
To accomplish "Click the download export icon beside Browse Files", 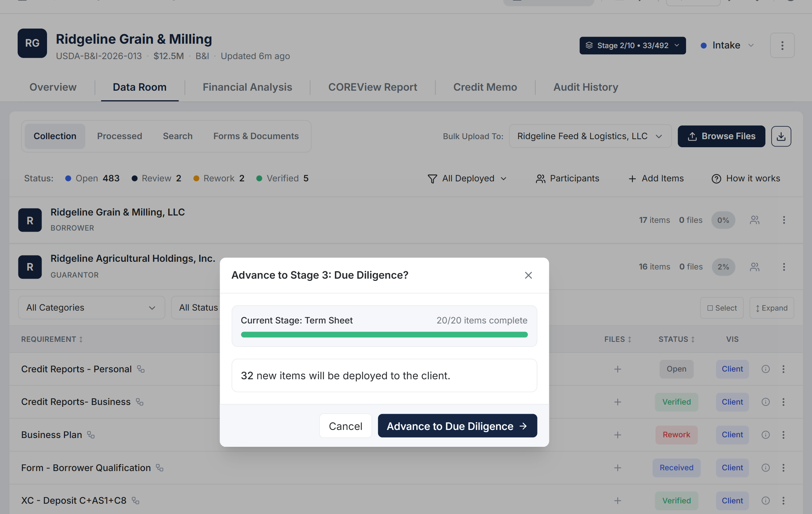I will pyautogui.click(x=781, y=136).
